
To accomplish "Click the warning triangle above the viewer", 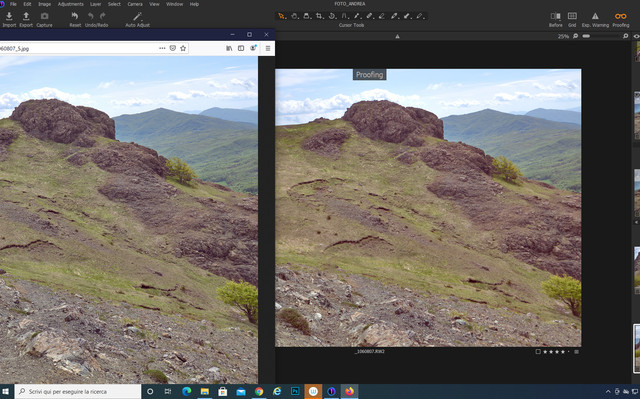I will point(397,36).
